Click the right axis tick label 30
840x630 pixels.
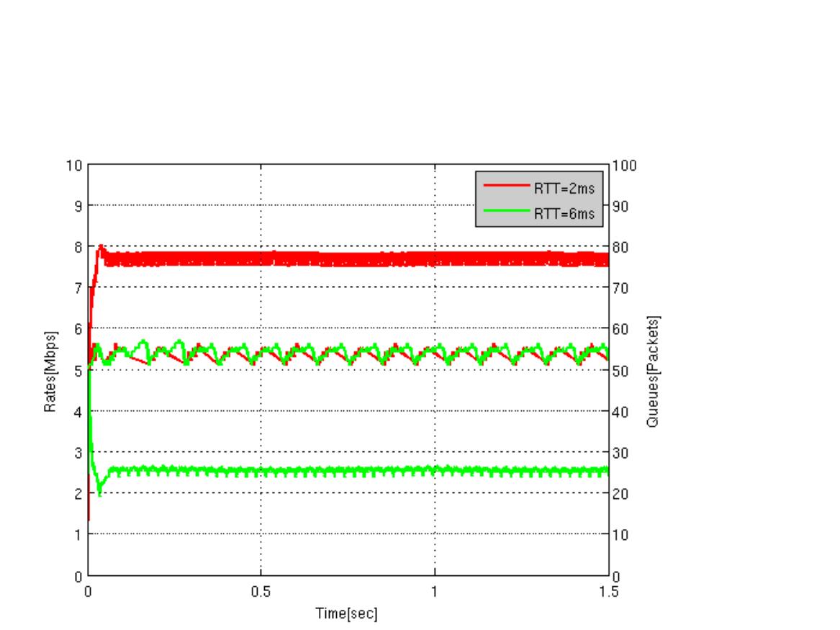tap(620, 453)
